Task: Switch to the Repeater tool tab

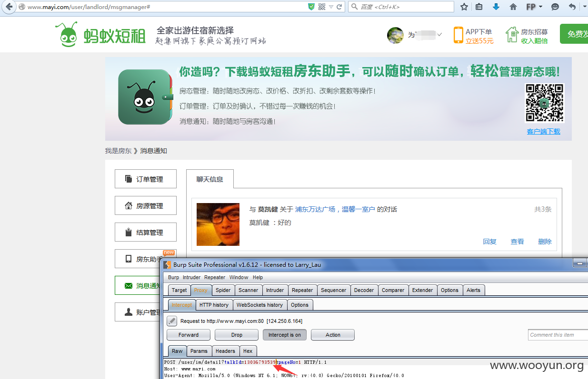Action: 303,290
